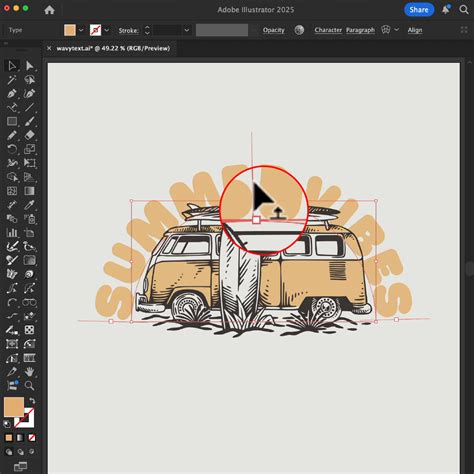The width and height of the screenshot is (474, 474).
Task: Select the Column Graph tool
Action: pyautogui.click(x=12, y=233)
